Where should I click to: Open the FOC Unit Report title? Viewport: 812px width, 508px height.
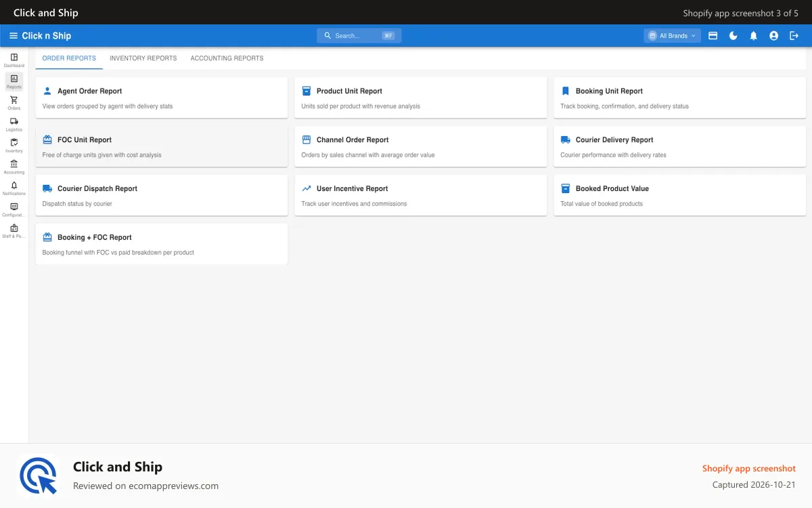tap(85, 140)
